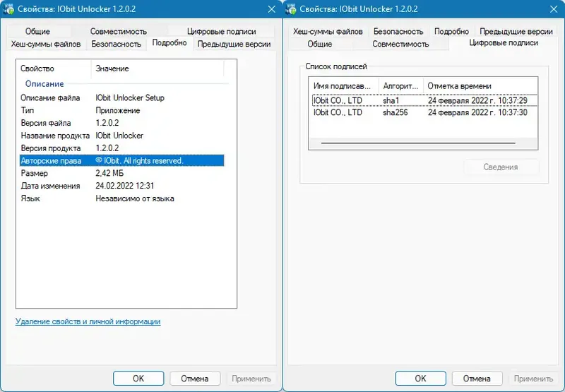Close the right properties window
The height and width of the screenshot is (392, 565).
pyautogui.click(x=554, y=9)
